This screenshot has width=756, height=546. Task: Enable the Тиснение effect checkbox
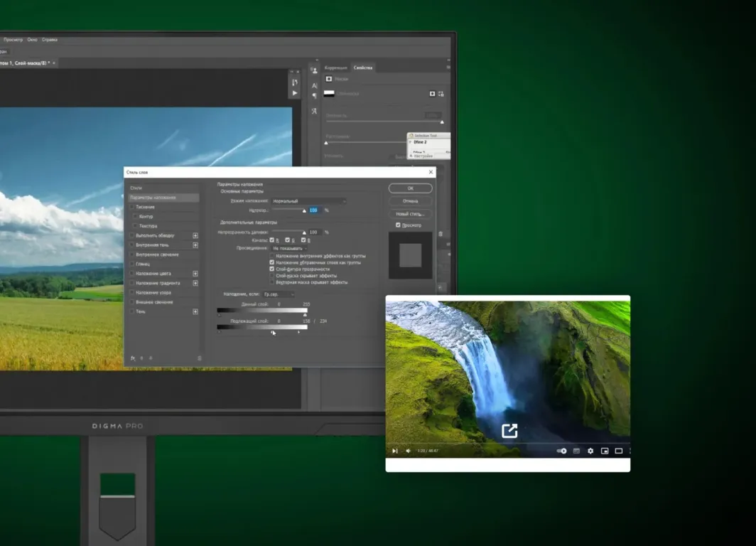[x=131, y=207]
